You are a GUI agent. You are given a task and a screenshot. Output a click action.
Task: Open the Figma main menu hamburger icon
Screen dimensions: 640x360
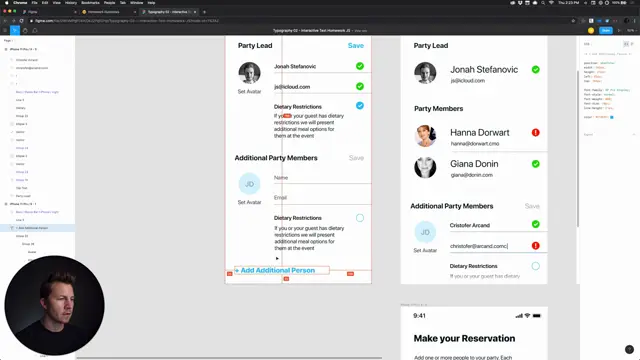pyautogui.click(x=5, y=30)
